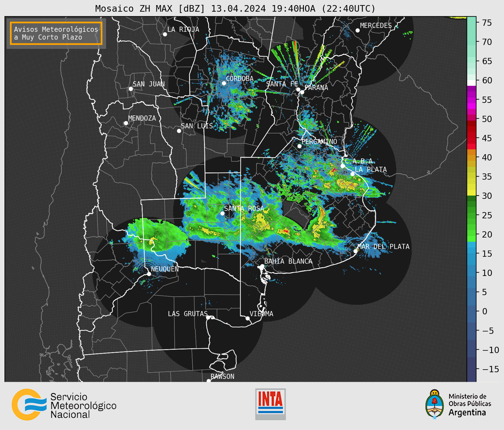Click the magenta 55 dBZ color band

471,100
